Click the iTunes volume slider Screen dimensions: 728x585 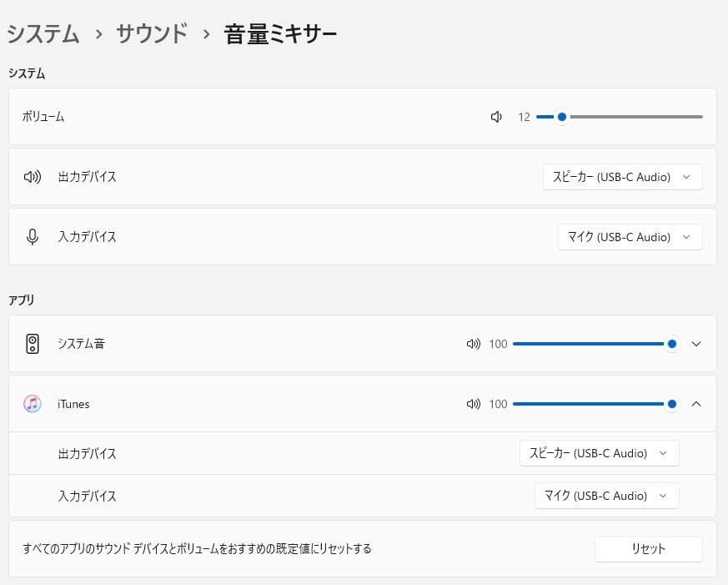[592, 404]
